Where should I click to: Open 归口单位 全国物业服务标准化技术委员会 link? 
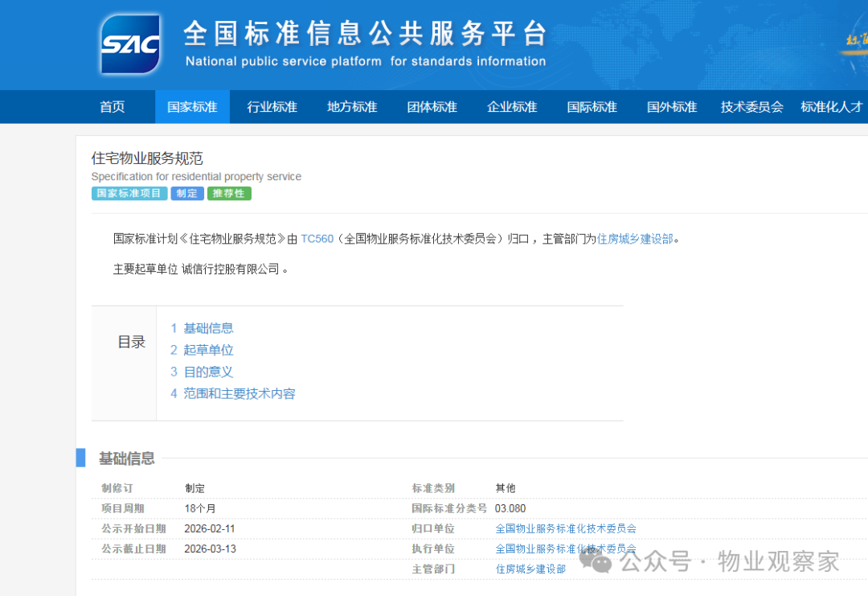[x=566, y=528]
